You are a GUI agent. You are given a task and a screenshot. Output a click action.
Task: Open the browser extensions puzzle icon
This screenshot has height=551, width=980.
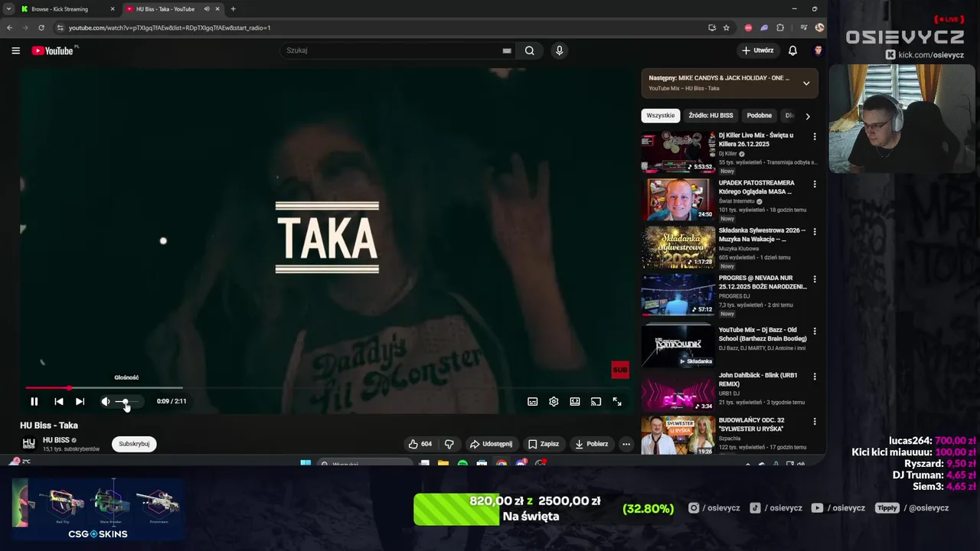coord(780,28)
